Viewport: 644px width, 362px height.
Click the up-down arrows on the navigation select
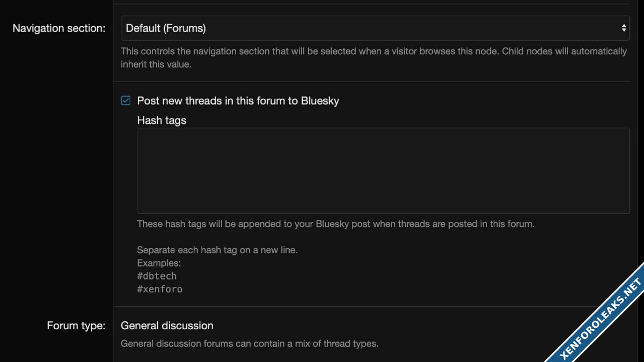624,28
